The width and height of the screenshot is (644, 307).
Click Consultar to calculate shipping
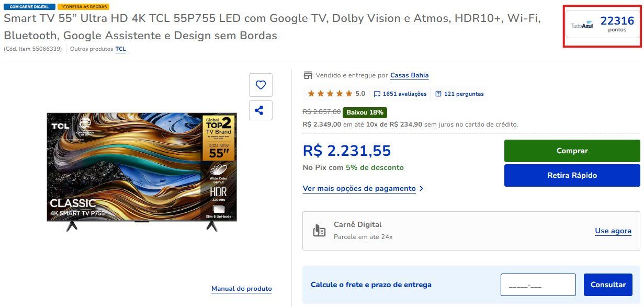point(608,285)
